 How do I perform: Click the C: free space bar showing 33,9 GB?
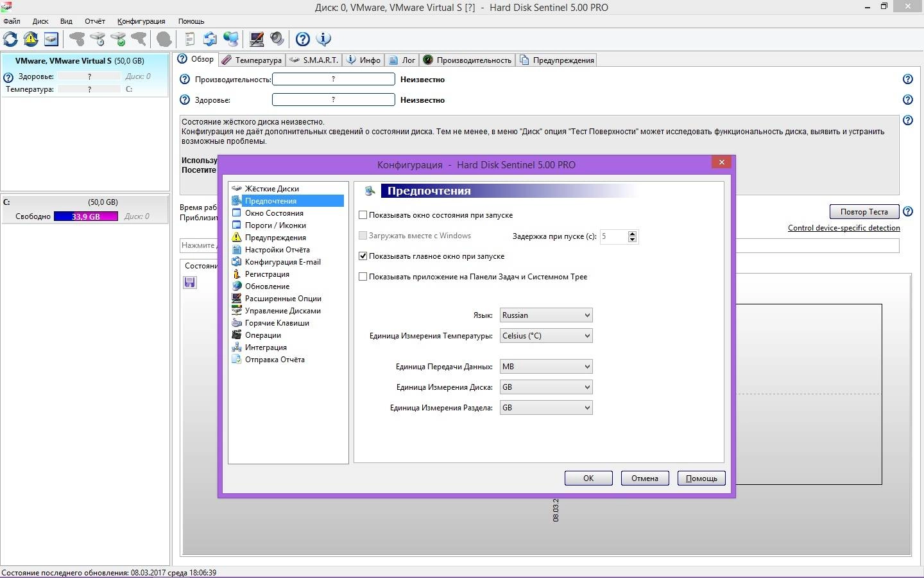pos(86,216)
